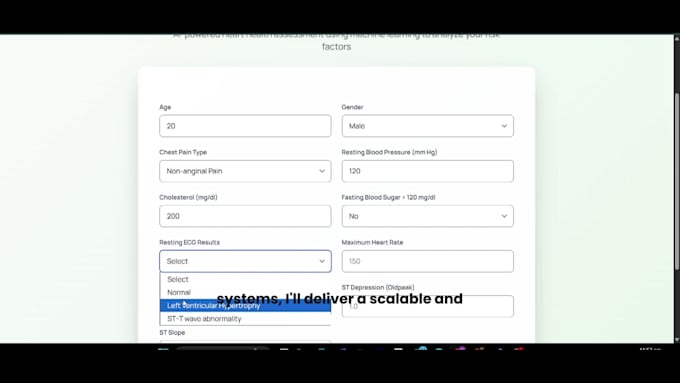The width and height of the screenshot is (680, 383).
Task: Click the Chest Pain Type chevron arrow
Action: (x=322, y=171)
